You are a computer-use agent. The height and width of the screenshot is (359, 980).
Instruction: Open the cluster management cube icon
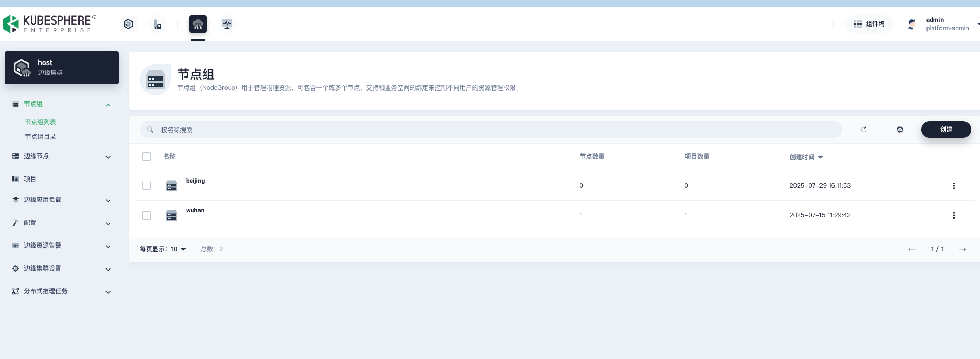pos(128,24)
